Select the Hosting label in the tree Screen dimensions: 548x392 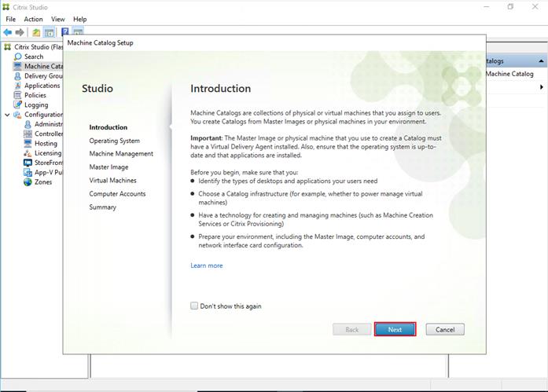(x=46, y=143)
